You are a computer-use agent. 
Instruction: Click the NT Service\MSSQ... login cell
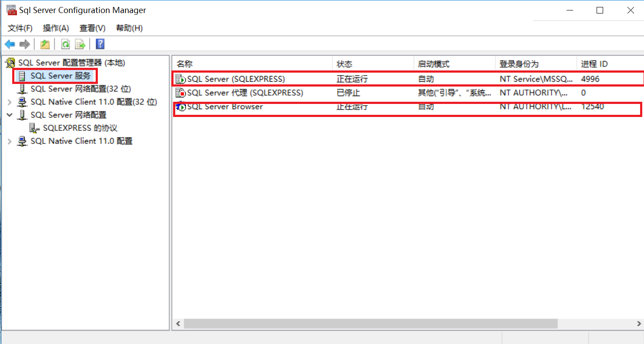click(x=536, y=79)
